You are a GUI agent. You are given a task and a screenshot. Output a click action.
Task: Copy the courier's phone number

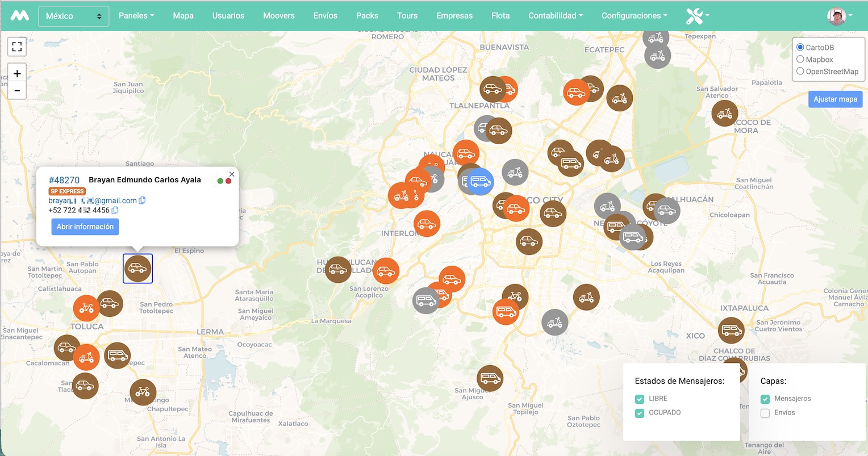[115, 210]
